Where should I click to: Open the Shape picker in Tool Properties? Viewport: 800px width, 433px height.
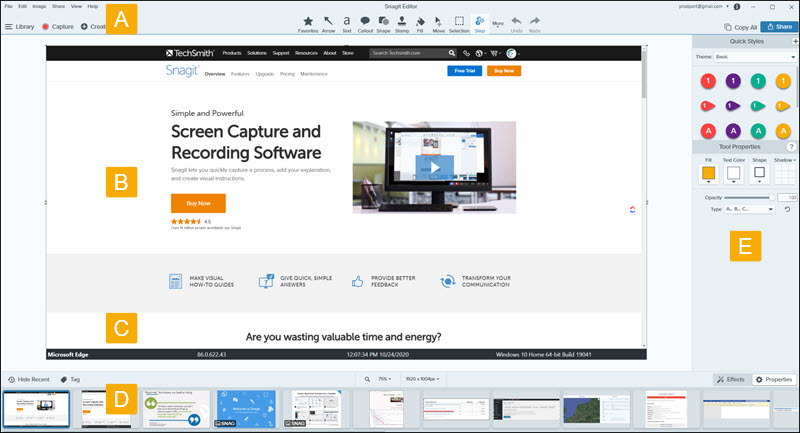point(759,174)
